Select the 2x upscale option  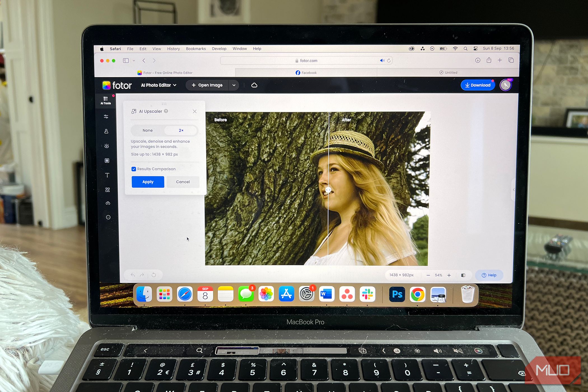[181, 130]
